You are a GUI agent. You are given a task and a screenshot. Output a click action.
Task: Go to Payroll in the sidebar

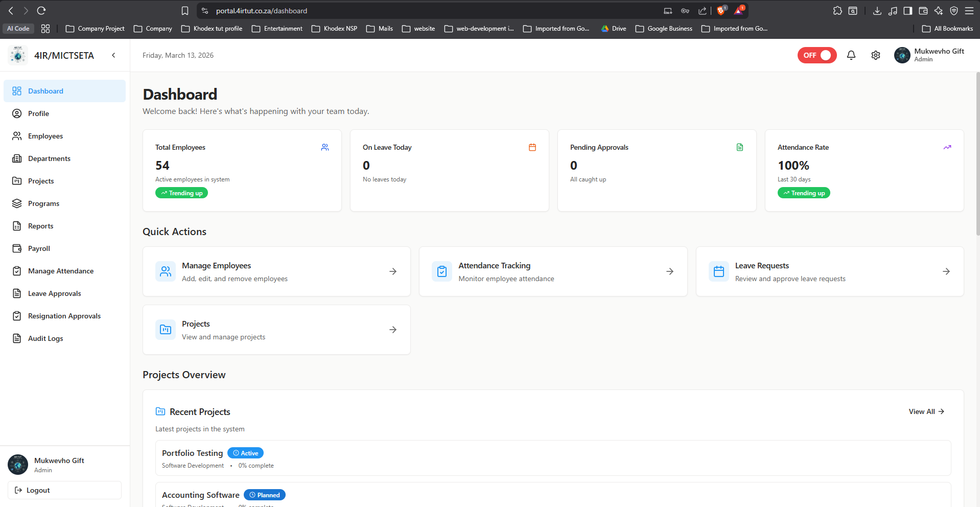(39, 248)
